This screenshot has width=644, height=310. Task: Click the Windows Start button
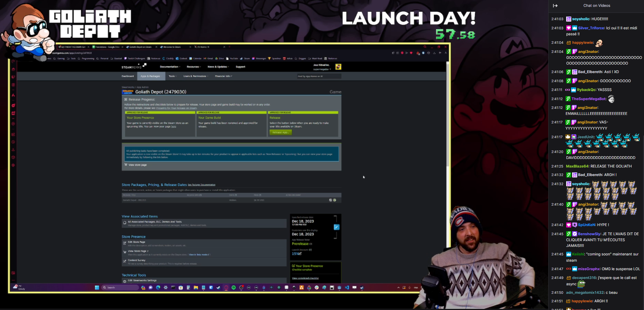point(97,288)
